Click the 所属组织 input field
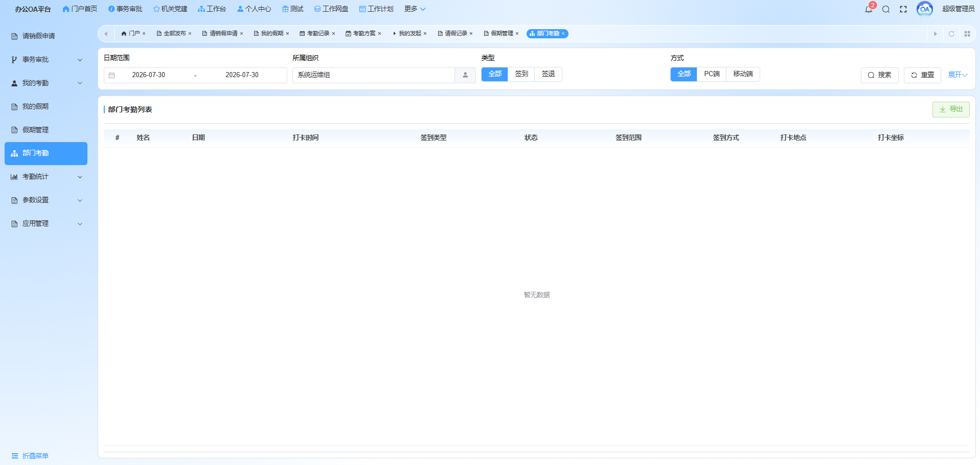Screen dimensions: 980x465 (x=374, y=75)
